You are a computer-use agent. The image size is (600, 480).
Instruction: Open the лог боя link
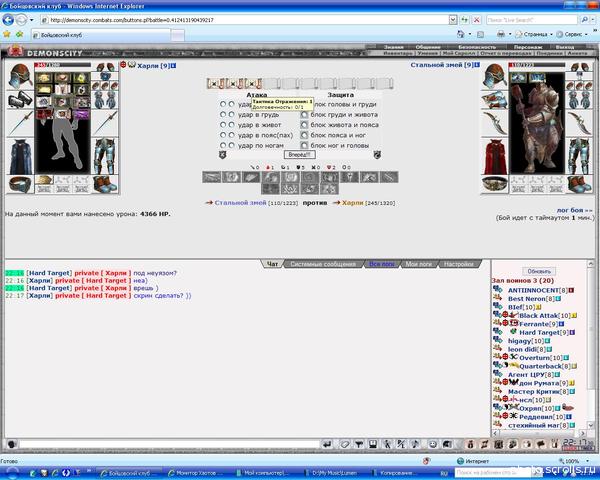(574, 210)
